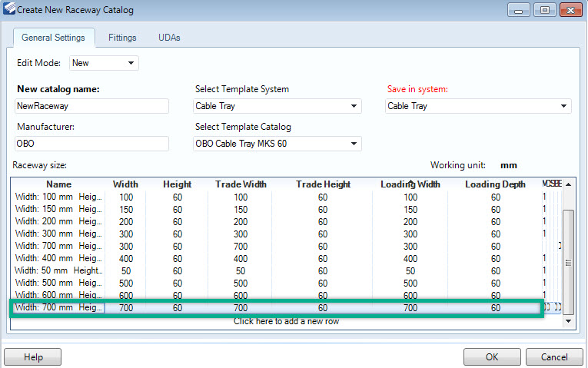Click Trade Width cell 600
The width and height of the screenshot is (588, 368).
[x=241, y=296]
